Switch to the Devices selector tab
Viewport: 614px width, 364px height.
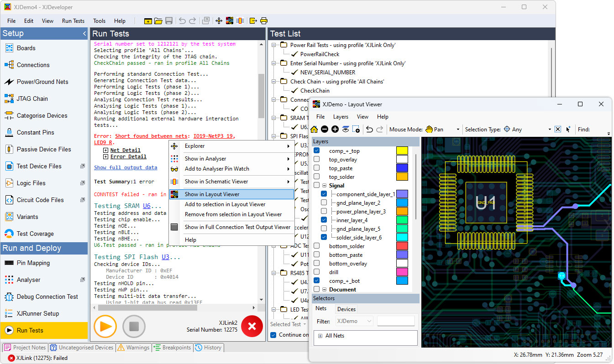[x=346, y=309]
